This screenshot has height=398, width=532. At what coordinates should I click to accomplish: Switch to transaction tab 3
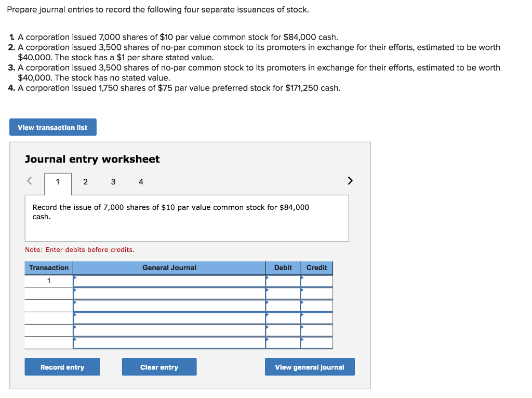113,182
